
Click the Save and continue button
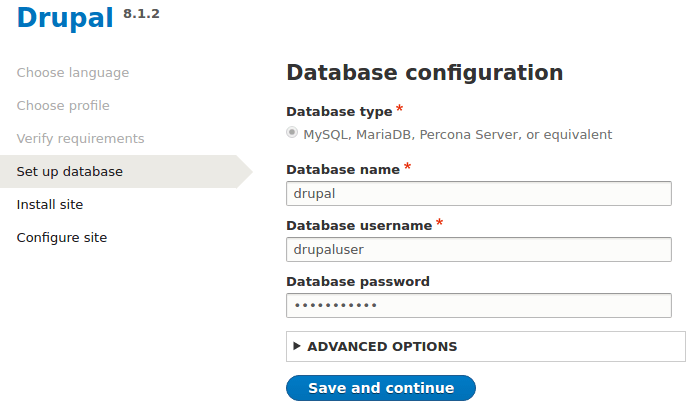coord(380,388)
